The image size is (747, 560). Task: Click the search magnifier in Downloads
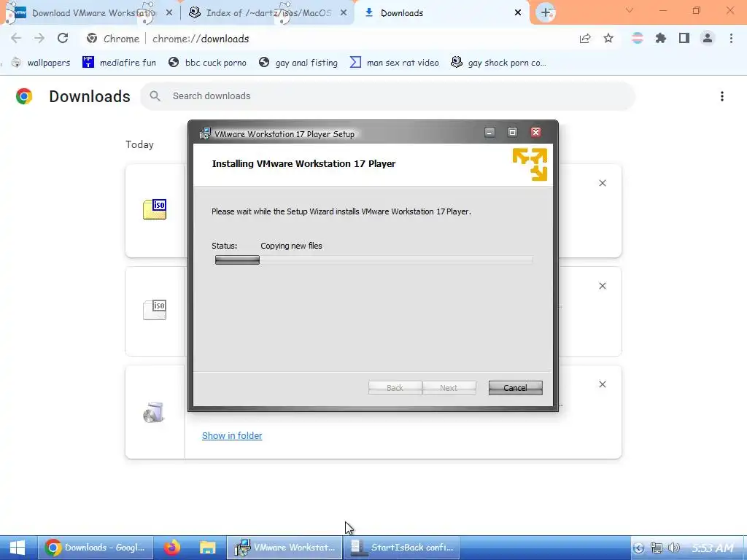pyautogui.click(x=155, y=96)
